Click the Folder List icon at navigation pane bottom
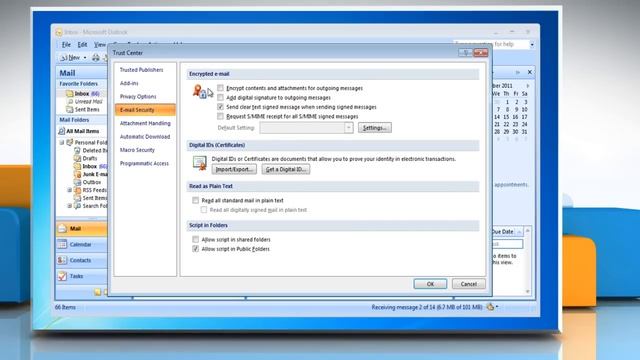This screenshot has height=360, width=640. click(98, 292)
